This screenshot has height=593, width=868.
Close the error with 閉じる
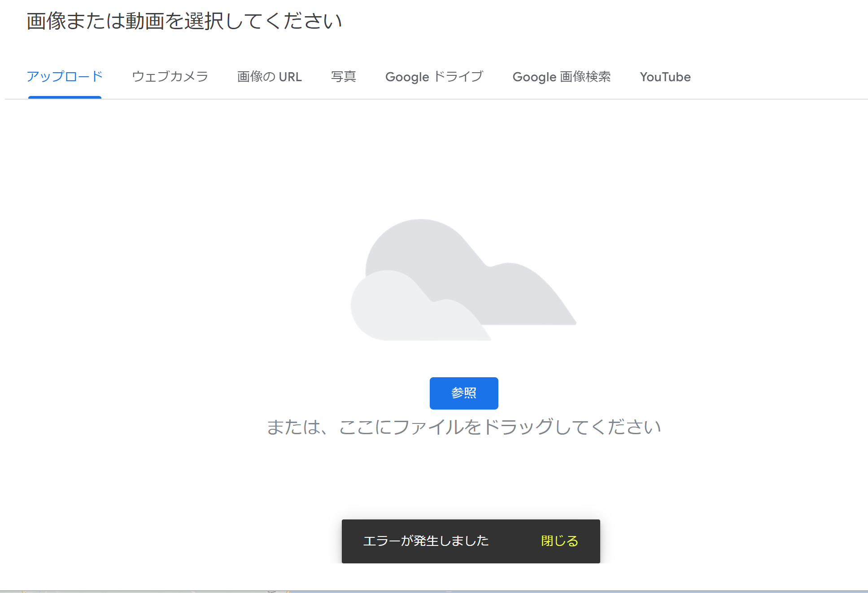pyautogui.click(x=558, y=541)
